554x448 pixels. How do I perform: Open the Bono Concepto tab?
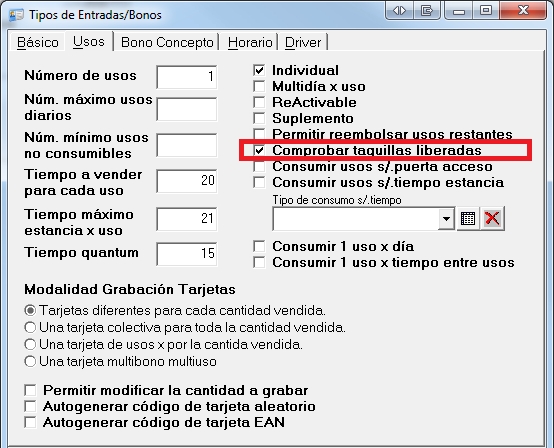coord(167,42)
